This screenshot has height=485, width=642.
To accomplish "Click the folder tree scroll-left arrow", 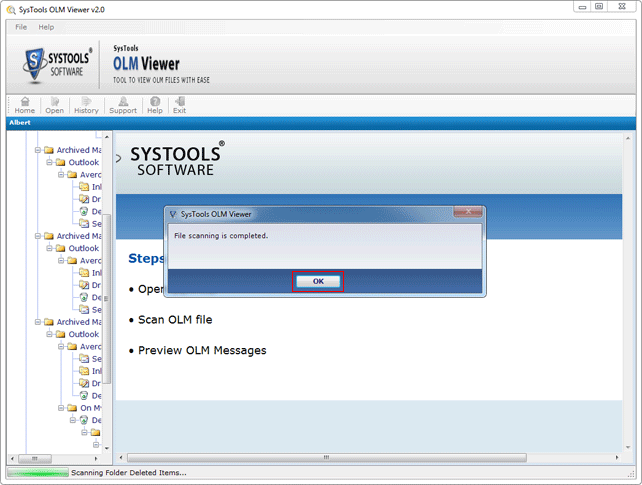I will click(x=12, y=458).
